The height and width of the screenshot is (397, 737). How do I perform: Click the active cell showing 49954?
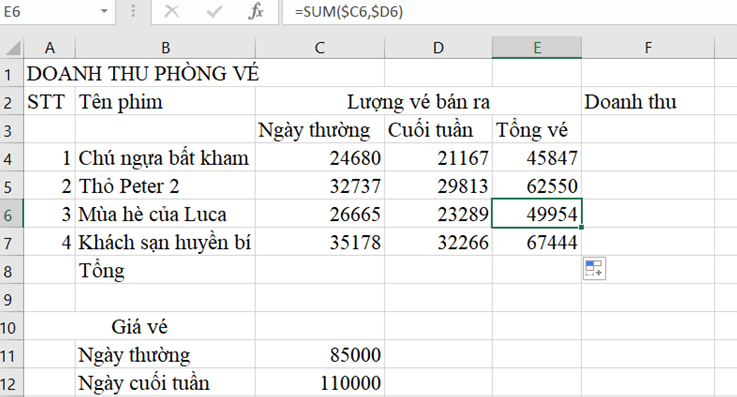[x=537, y=214]
